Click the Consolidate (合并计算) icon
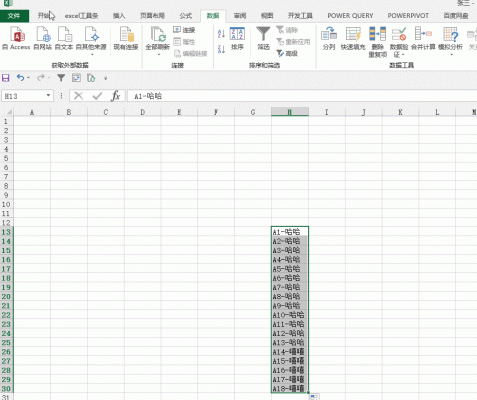The height and width of the screenshot is (400, 477). 423,34
